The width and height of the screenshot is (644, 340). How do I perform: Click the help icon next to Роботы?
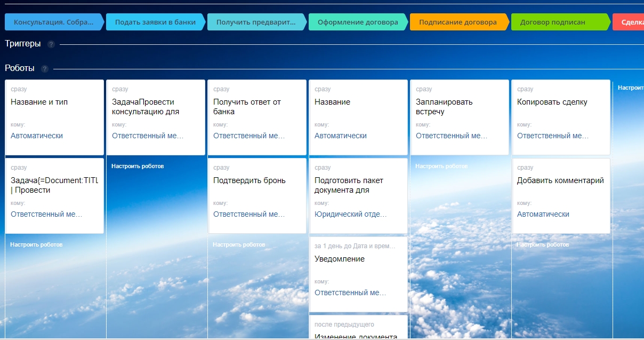point(45,69)
